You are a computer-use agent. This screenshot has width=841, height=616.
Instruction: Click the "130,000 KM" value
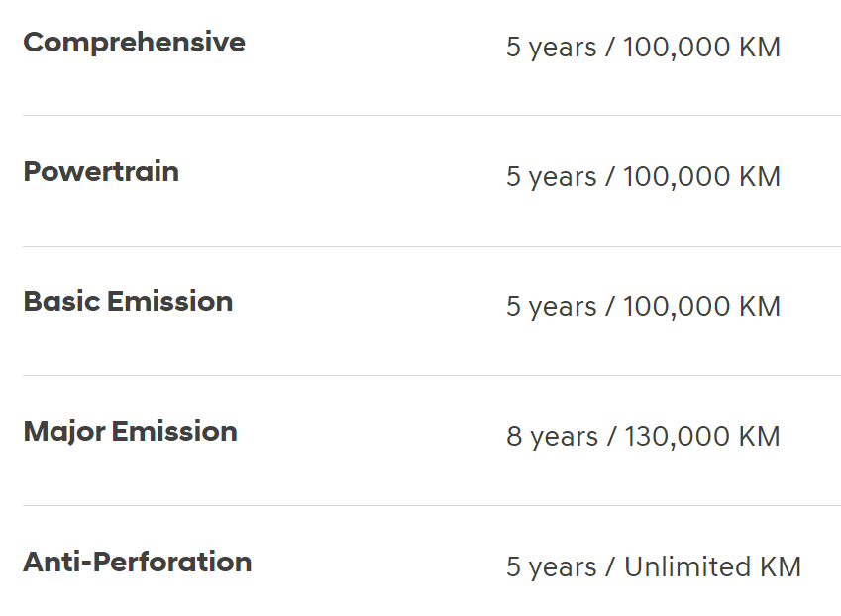(x=702, y=437)
